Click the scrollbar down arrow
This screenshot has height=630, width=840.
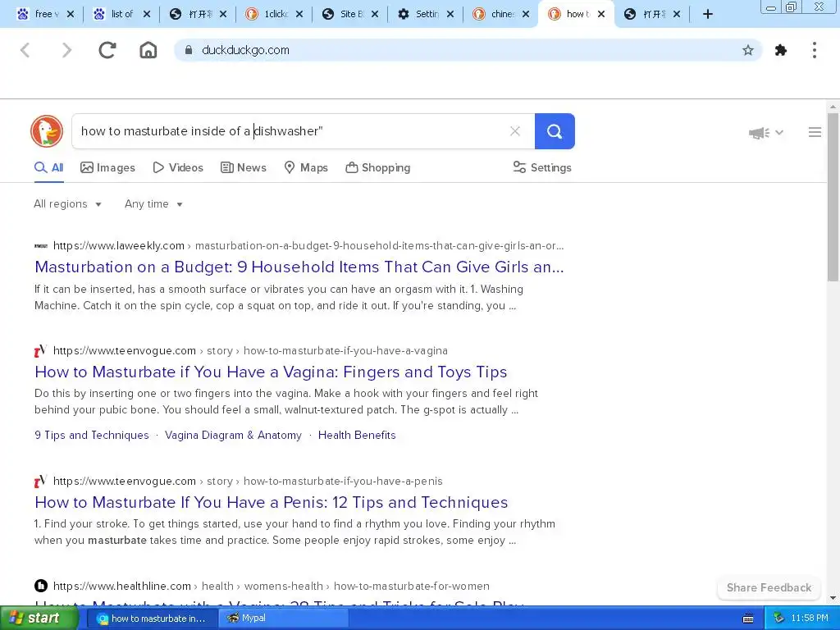[833, 598]
